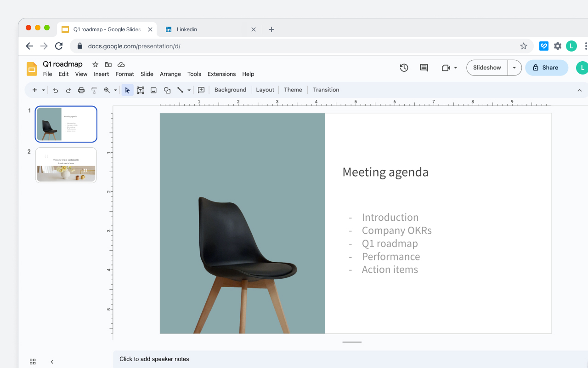This screenshot has width=588, height=368.
Task: Open the blue checkmark browser extension
Action: tap(544, 46)
